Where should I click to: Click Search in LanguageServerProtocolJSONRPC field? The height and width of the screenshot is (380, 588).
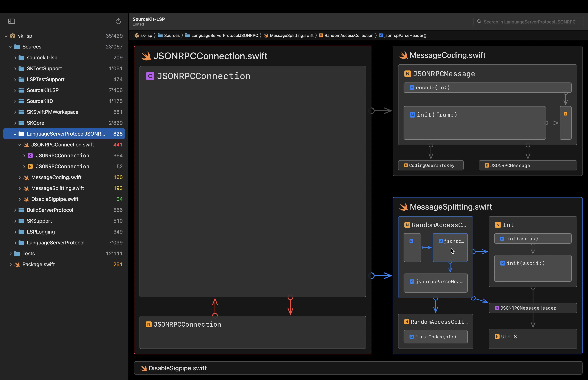click(x=528, y=22)
